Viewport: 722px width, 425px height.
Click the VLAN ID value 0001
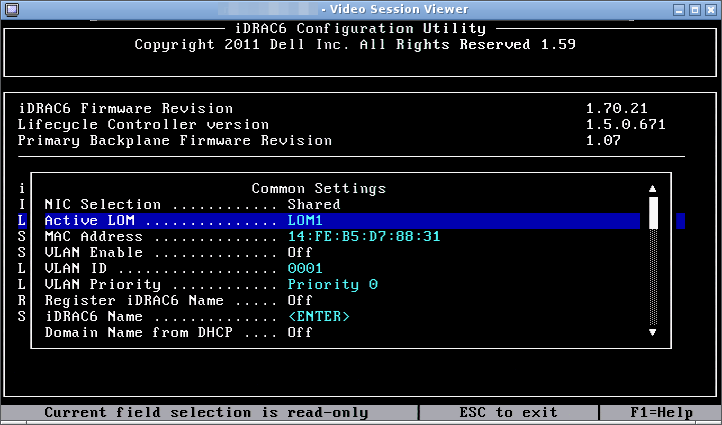[305, 268]
